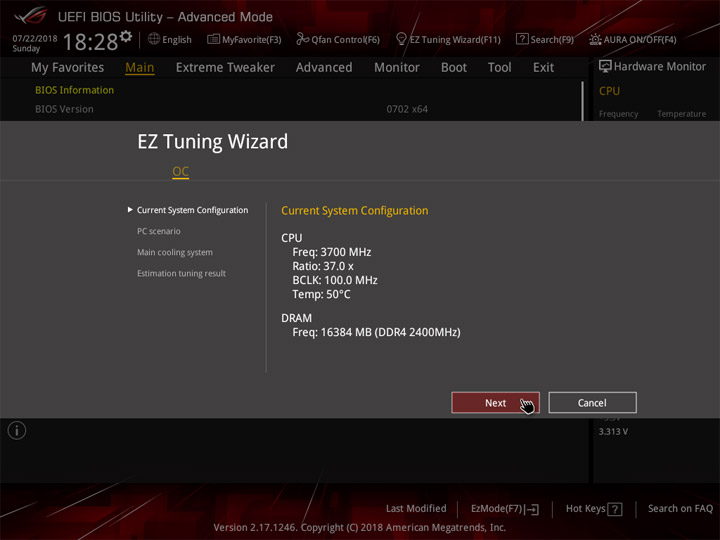Click the Hardware Monitor title
Viewport: 720px width, 540px height.
(x=660, y=67)
